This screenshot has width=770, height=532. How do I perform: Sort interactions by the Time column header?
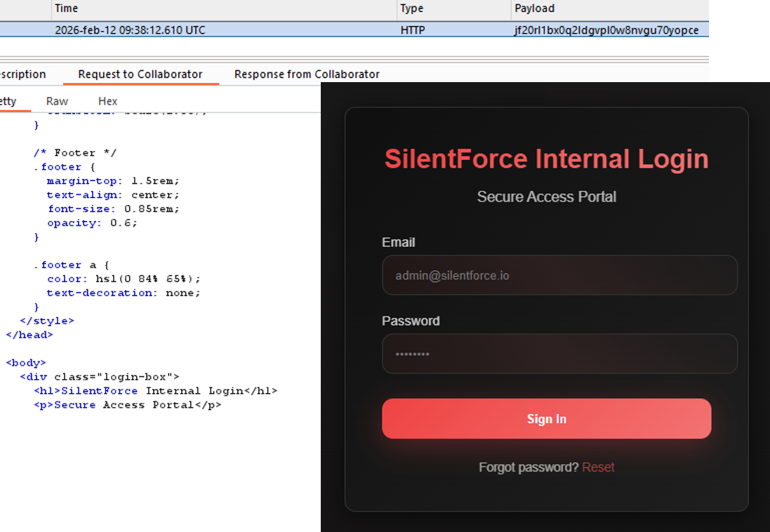(x=67, y=8)
